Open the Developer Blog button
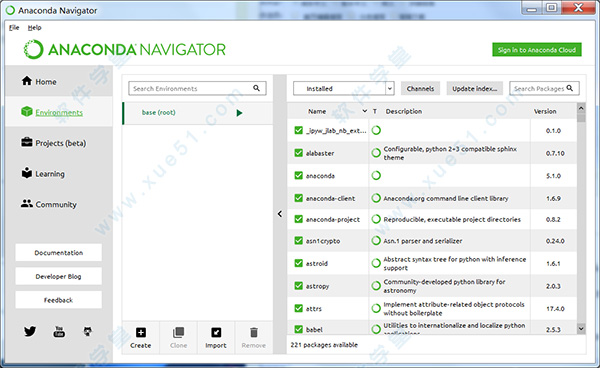 click(x=59, y=276)
